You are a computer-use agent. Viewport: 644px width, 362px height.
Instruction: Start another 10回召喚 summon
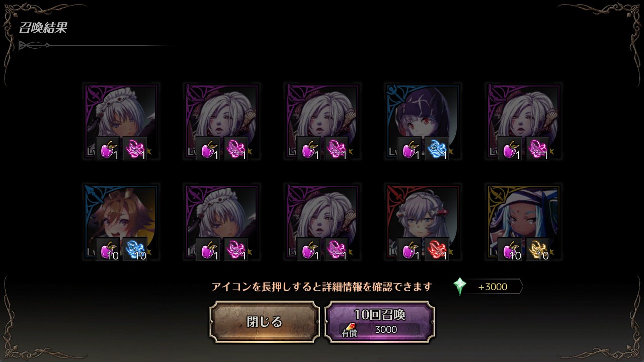(x=379, y=322)
